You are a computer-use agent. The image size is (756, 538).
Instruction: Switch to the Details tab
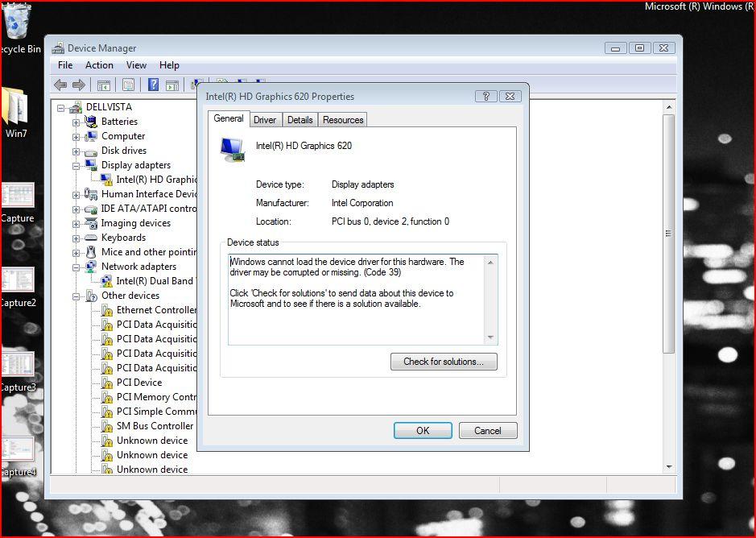(x=300, y=120)
